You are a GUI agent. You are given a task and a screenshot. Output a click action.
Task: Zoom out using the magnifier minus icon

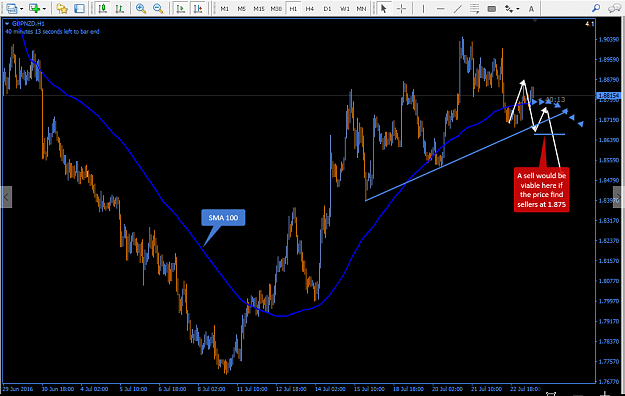point(158,8)
